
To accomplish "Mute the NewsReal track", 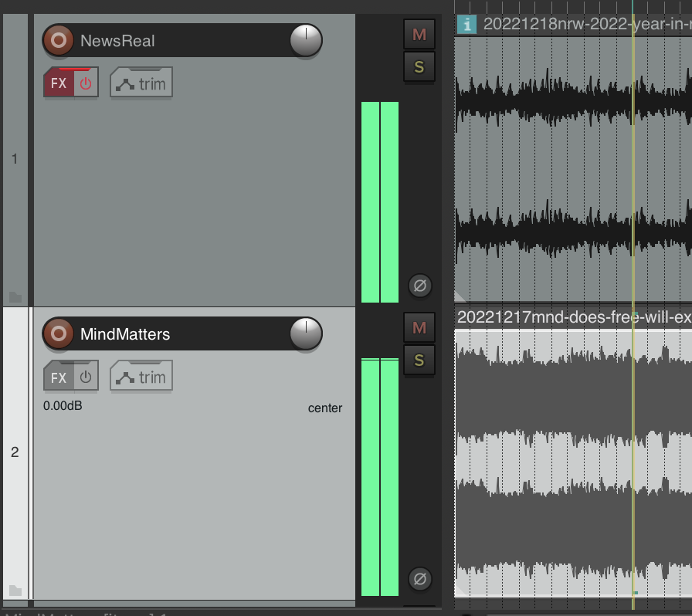I will (x=419, y=35).
